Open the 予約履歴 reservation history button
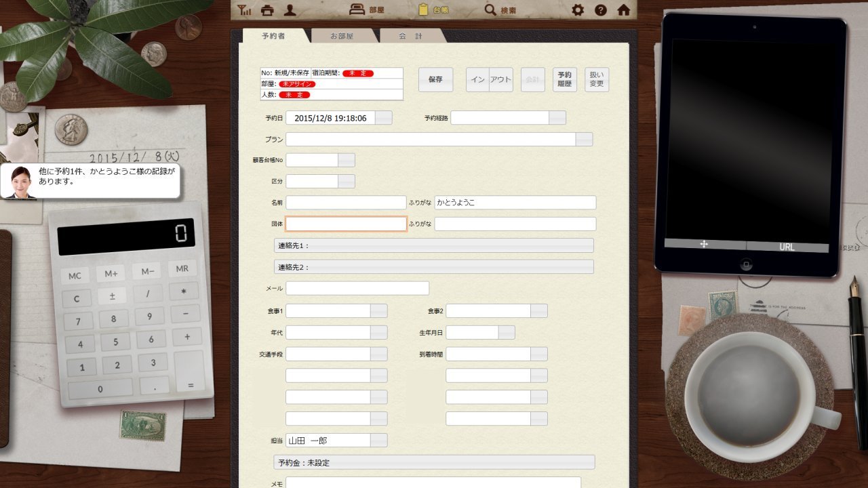868x488 pixels. [x=564, y=80]
